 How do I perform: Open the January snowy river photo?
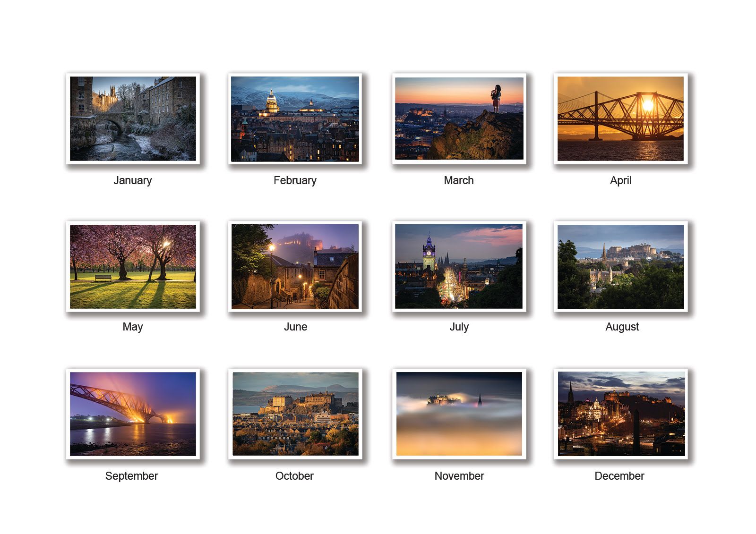pos(133,119)
